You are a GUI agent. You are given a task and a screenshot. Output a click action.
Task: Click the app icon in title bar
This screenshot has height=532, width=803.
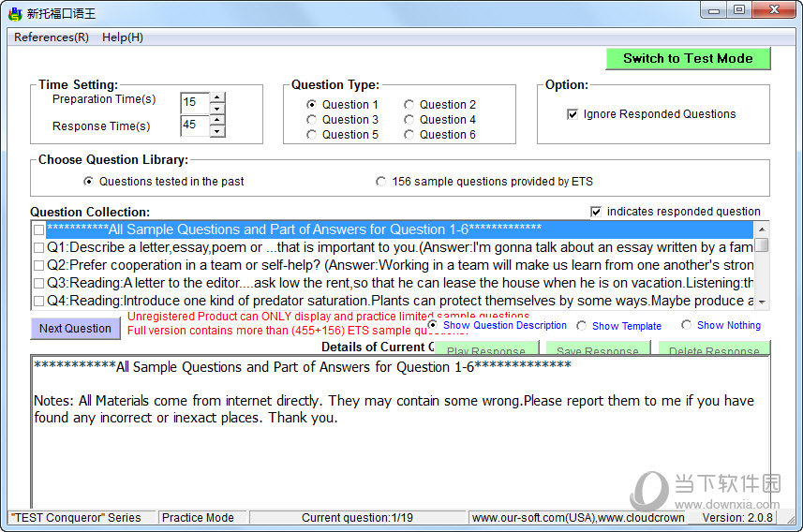pos(15,13)
